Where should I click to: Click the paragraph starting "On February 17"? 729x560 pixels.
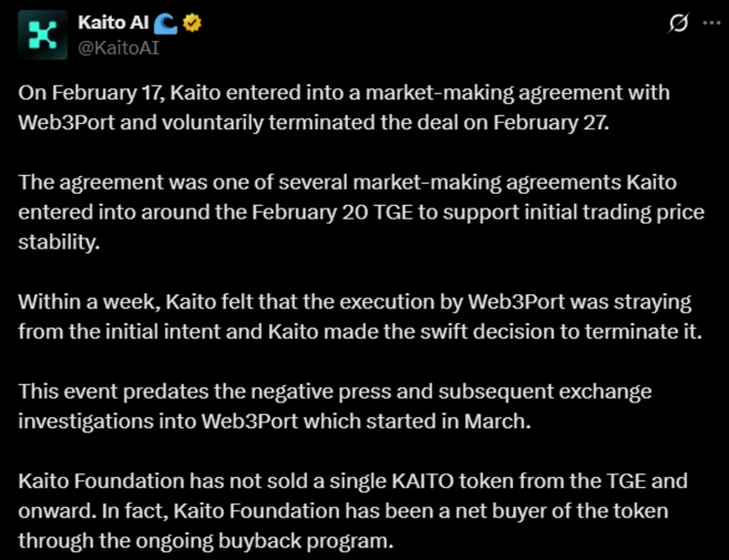coord(337,107)
